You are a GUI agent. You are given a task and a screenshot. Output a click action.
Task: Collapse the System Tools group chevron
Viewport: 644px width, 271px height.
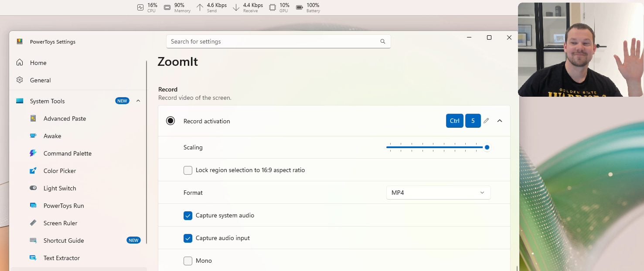coord(138,101)
